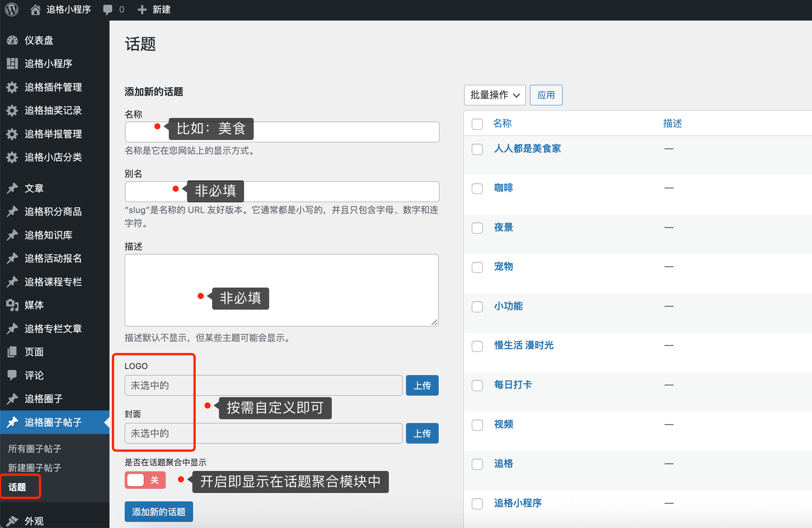Open 新建圈子帖子 submenu item
This screenshot has width=812, height=528.
coord(35,468)
